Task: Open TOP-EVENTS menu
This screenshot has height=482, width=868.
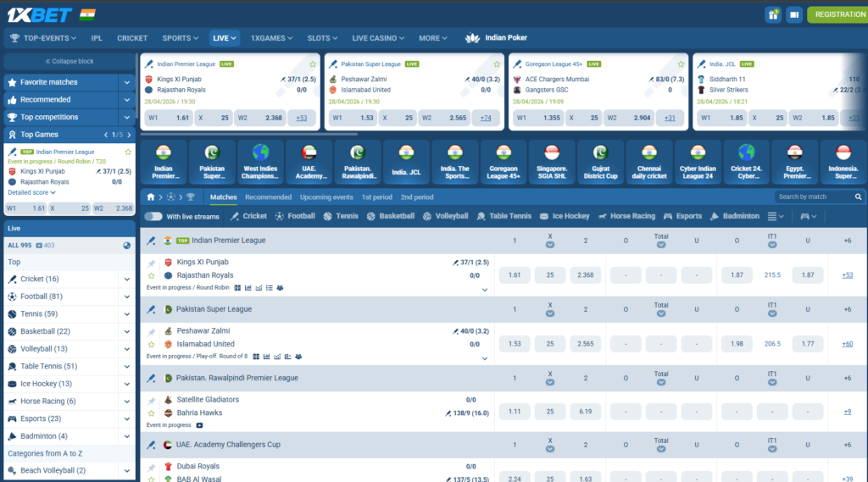Action: point(43,38)
